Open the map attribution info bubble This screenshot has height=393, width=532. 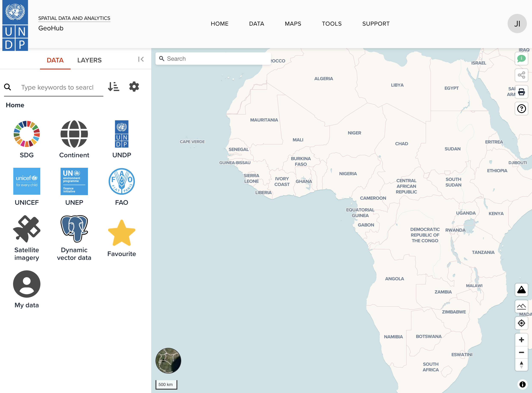tap(521, 58)
